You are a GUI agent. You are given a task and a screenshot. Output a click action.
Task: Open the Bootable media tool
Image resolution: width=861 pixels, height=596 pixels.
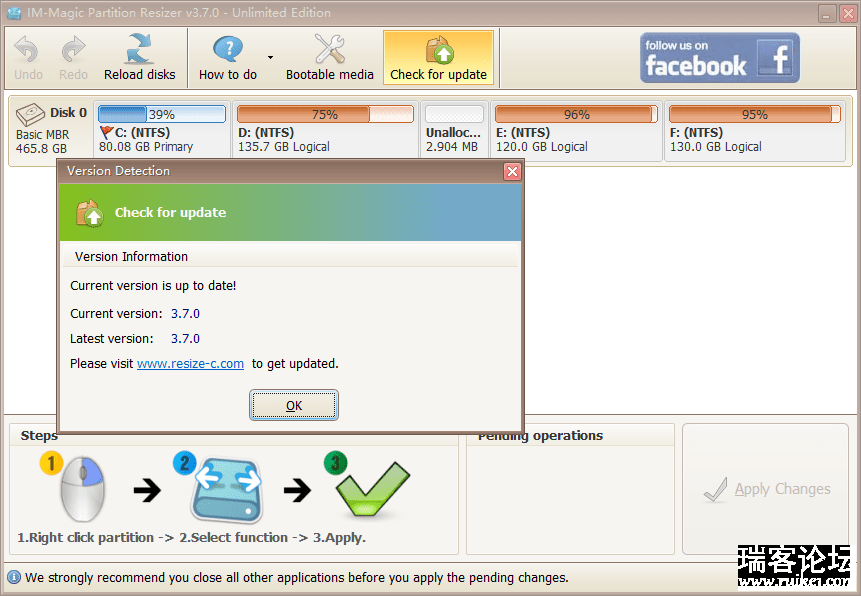[329, 58]
